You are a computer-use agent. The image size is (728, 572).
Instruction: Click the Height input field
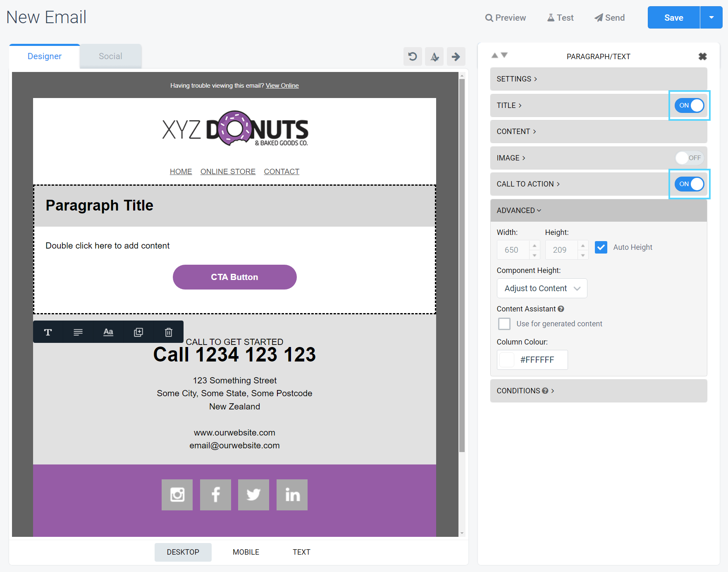click(x=561, y=250)
